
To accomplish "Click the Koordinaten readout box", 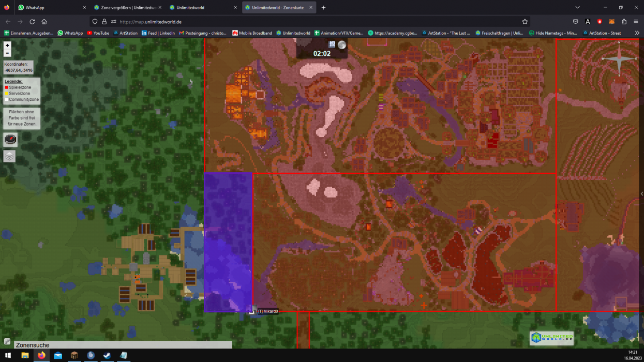I will pos(18,67).
